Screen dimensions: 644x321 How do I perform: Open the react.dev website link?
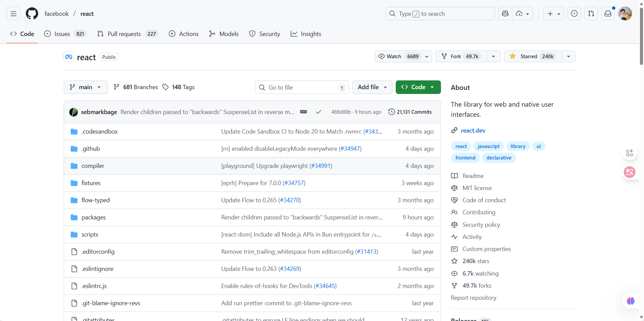pyautogui.click(x=473, y=131)
